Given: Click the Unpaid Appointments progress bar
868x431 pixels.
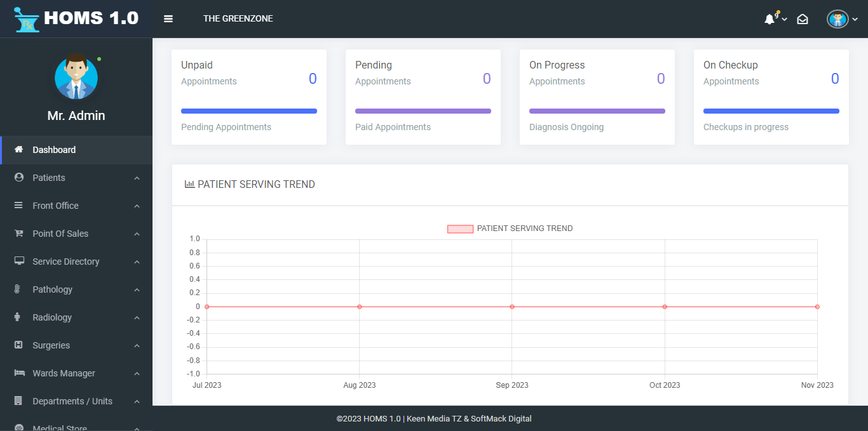Looking at the screenshot, I should 249,111.
